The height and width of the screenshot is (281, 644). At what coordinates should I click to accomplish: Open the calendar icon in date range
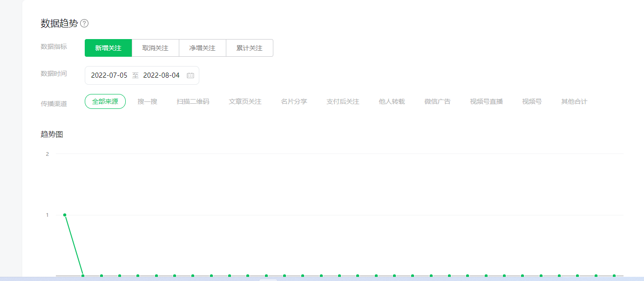190,75
